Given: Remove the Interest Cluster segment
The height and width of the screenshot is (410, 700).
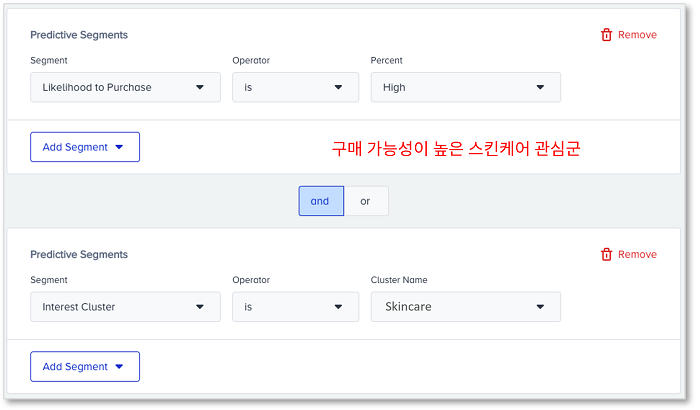Looking at the screenshot, I should (x=629, y=254).
